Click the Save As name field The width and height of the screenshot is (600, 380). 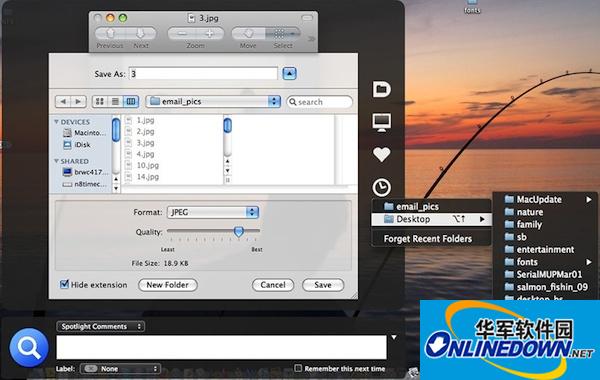203,73
